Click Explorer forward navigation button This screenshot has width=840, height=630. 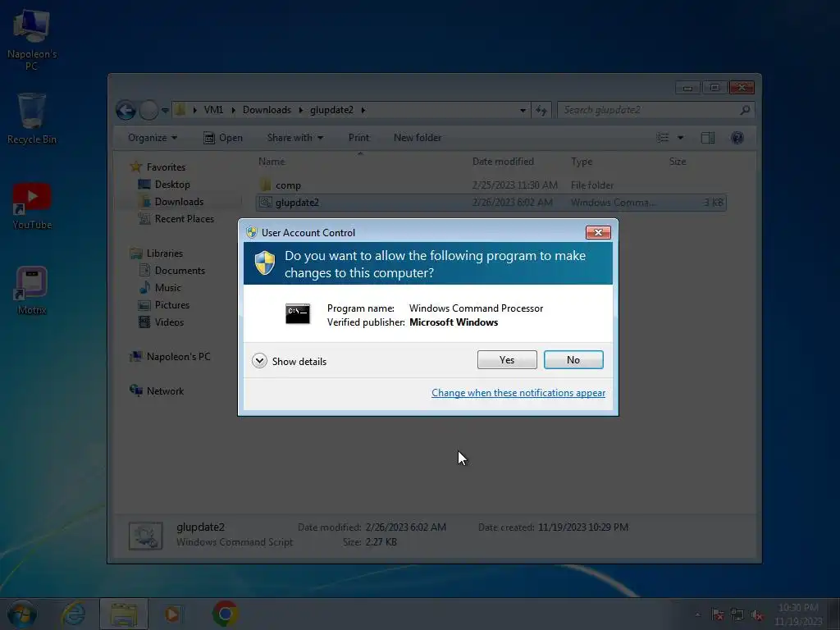(x=148, y=111)
